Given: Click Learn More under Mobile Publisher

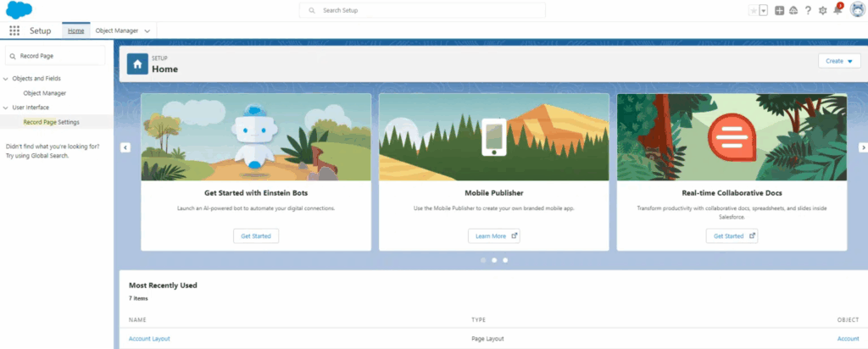Looking at the screenshot, I should tap(493, 235).
